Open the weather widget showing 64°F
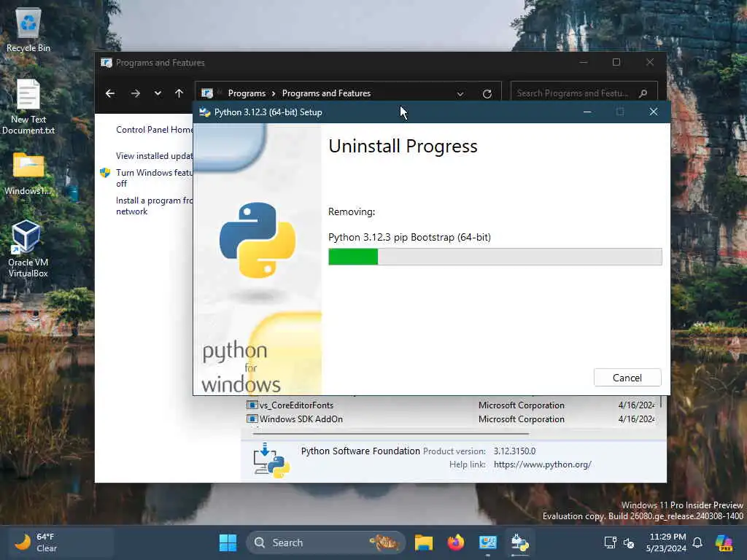 (x=61, y=542)
